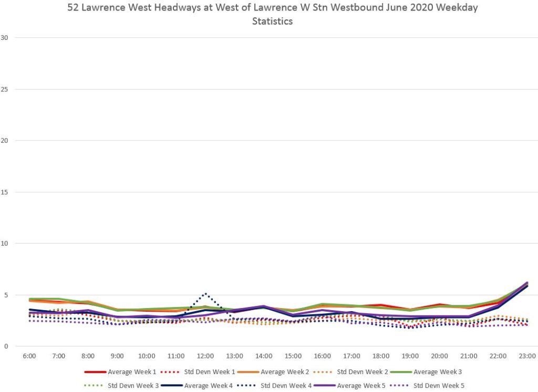Viewport: 538px width, 392px height.
Task: Click the 9:00 x-axis label
Action: tap(118, 356)
